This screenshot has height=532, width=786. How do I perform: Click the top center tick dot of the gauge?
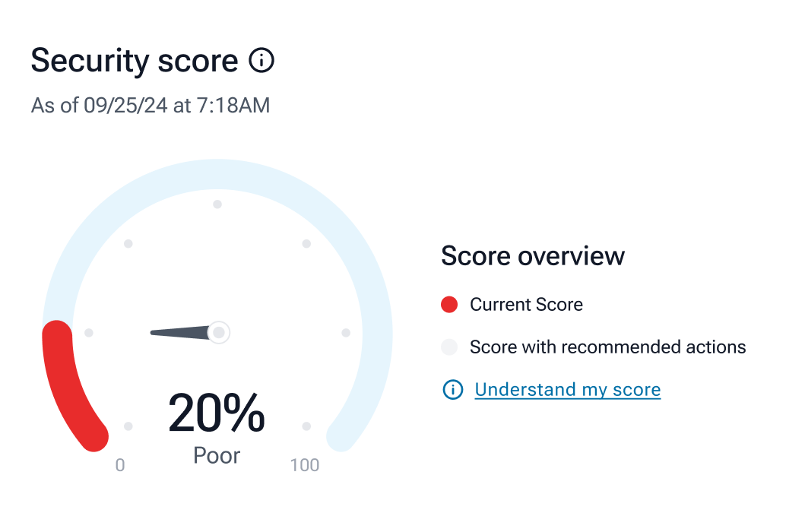point(217,204)
